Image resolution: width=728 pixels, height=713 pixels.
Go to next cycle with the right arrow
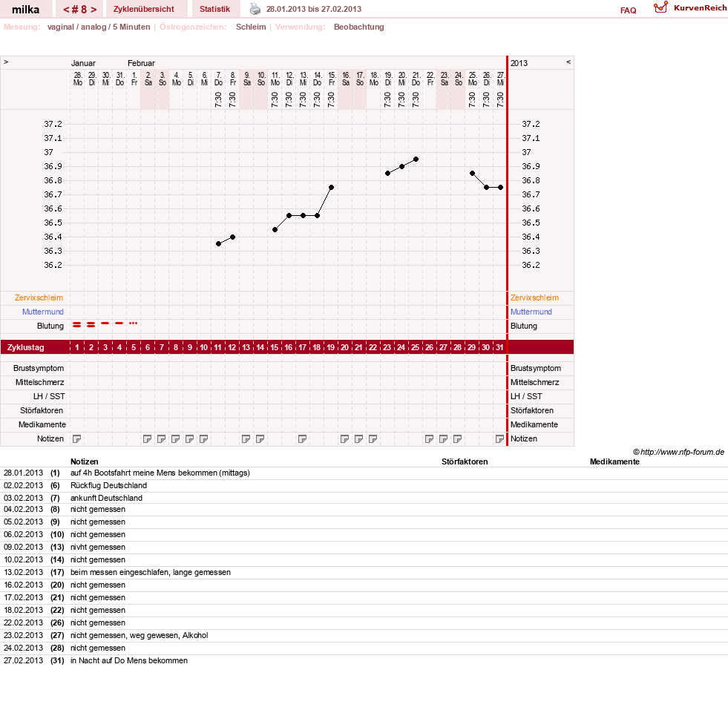click(94, 10)
